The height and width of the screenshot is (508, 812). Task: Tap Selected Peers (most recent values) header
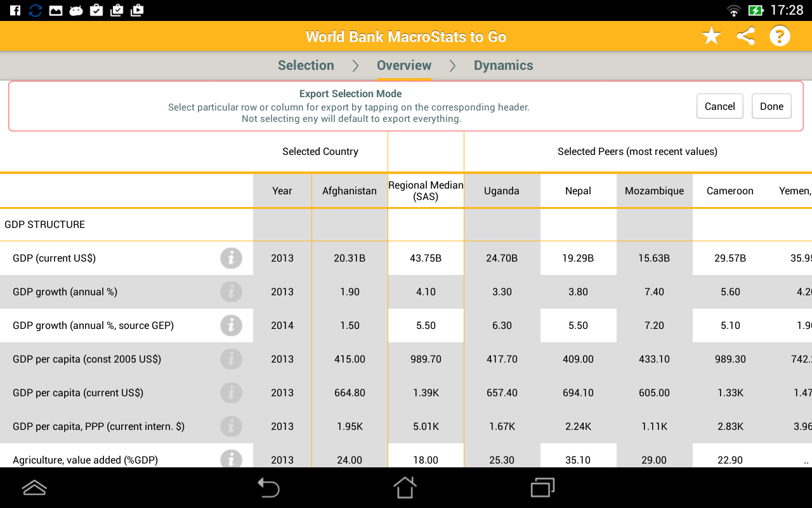pyautogui.click(x=638, y=151)
